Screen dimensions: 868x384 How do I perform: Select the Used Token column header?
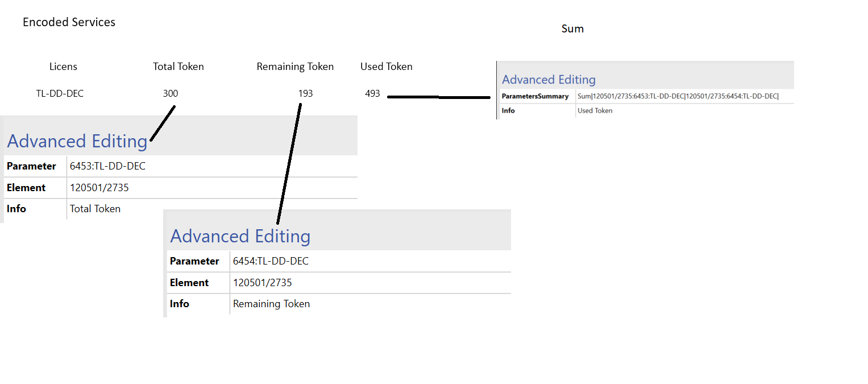coord(387,67)
